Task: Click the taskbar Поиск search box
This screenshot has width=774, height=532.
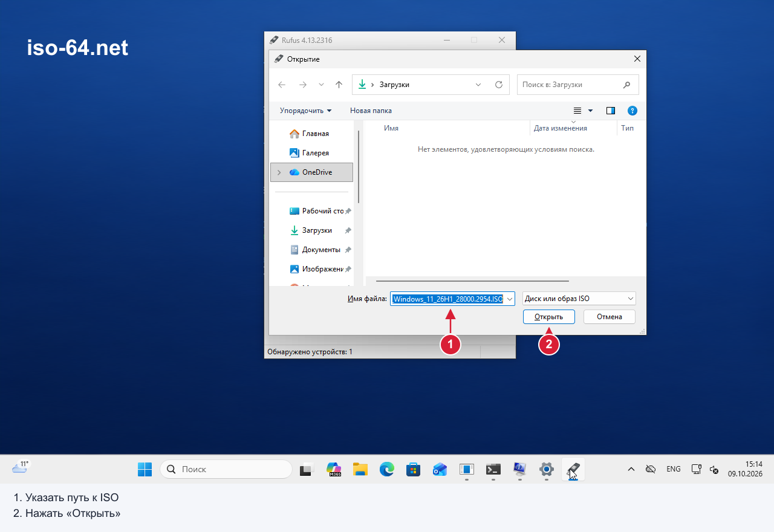Action: (226, 469)
